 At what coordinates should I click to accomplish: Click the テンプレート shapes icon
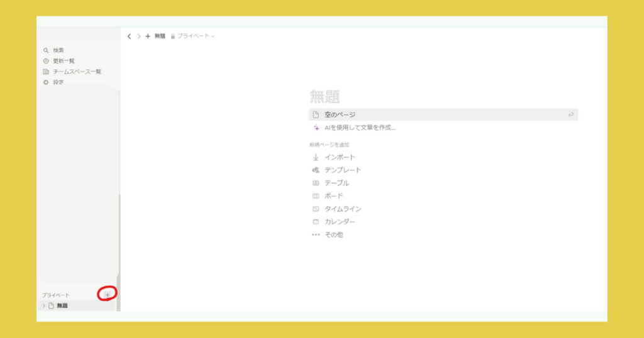[x=316, y=170]
